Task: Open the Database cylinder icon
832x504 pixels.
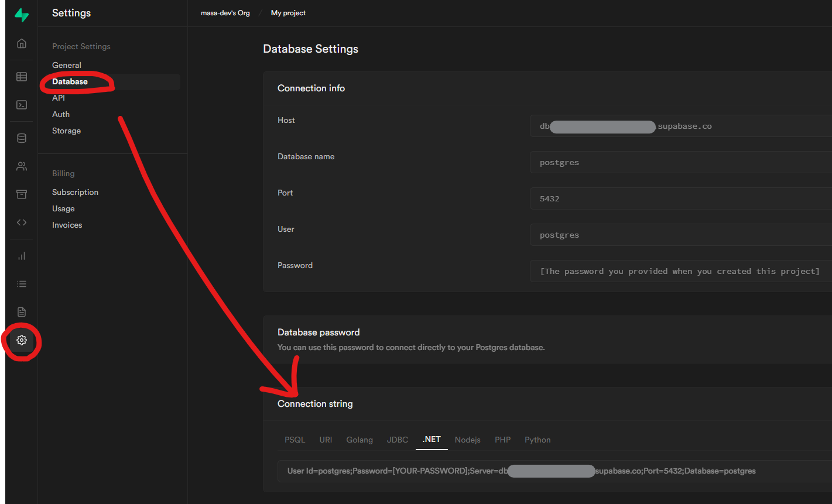Action: coord(22,138)
